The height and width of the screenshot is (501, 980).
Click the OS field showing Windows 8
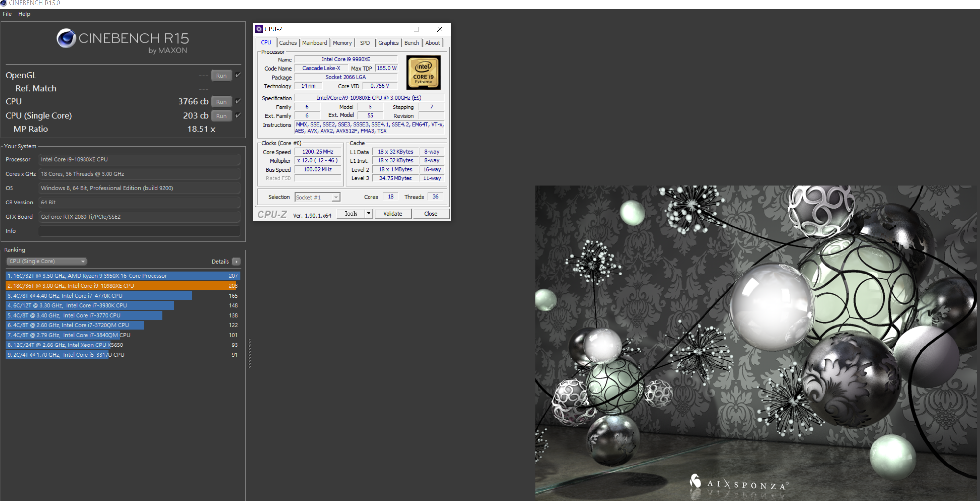click(x=139, y=188)
